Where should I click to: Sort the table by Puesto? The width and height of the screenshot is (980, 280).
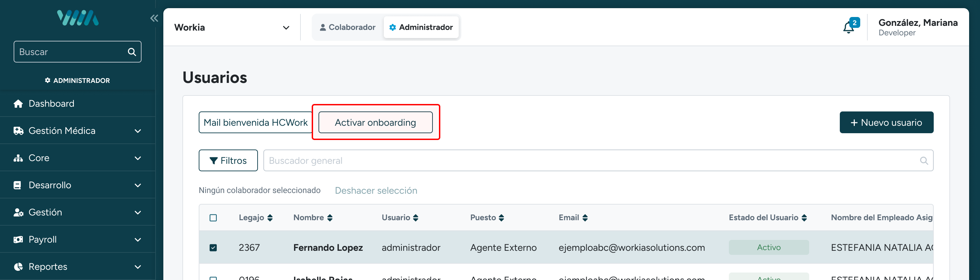point(502,218)
